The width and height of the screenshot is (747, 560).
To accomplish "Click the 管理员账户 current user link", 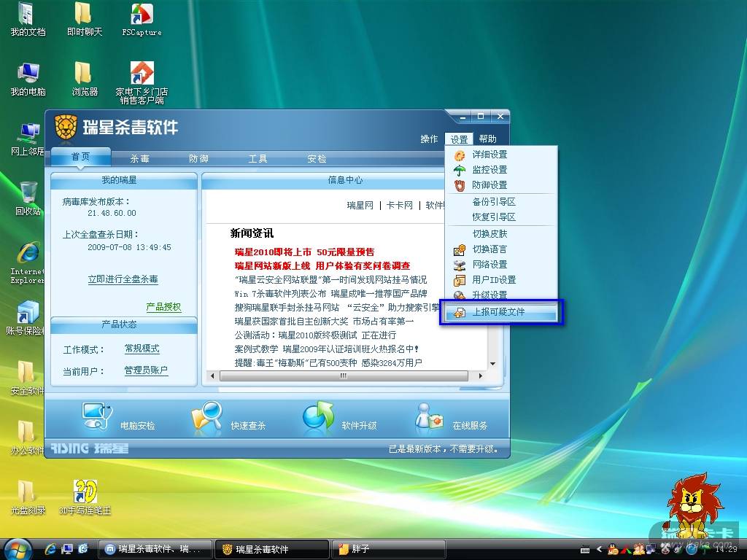I will pos(146,370).
